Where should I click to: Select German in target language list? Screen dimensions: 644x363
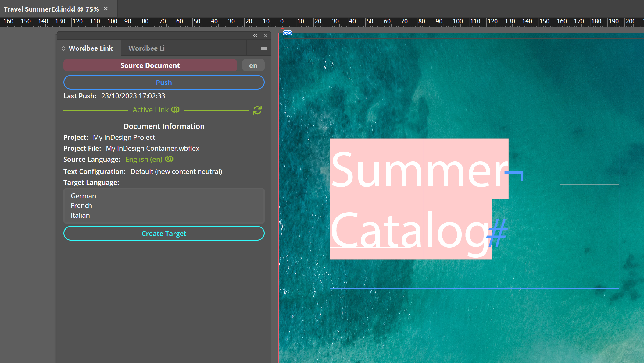[x=83, y=196]
